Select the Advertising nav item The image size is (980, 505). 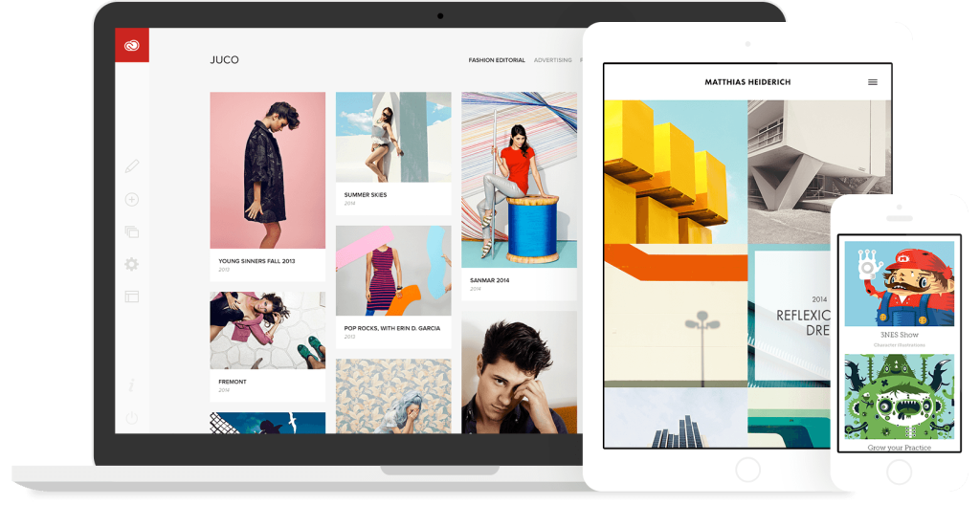point(552,60)
